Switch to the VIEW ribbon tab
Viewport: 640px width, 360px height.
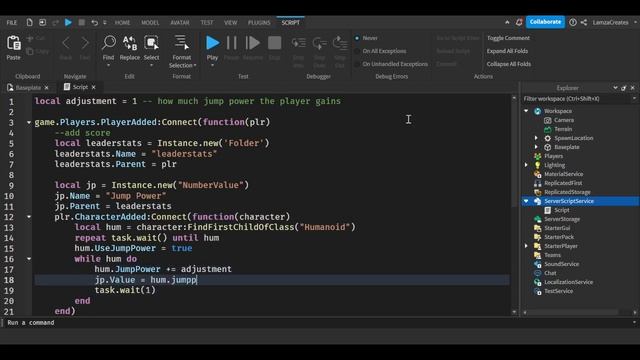coord(231,22)
